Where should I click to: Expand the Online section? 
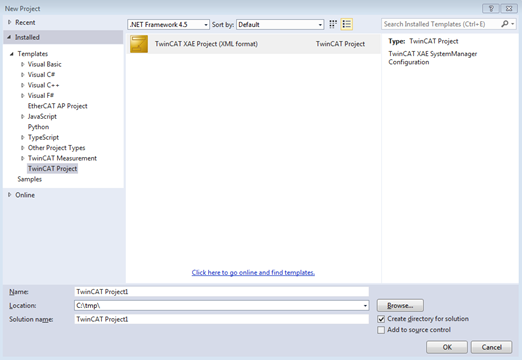point(9,195)
